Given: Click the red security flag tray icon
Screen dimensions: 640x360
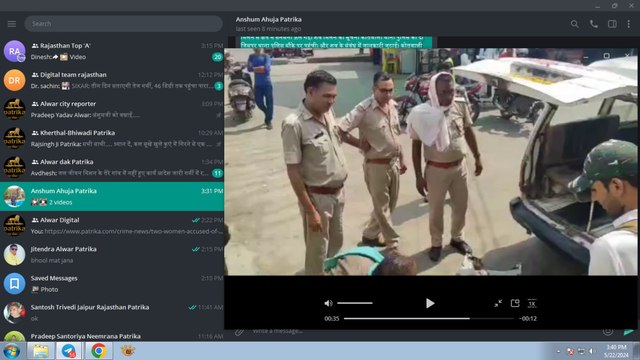Looking at the screenshot, I should pos(570,351).
